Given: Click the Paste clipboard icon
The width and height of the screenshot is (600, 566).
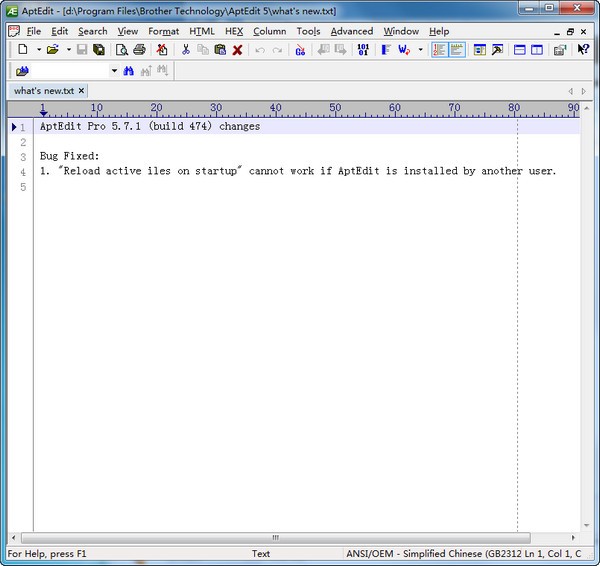Looking at the screenshot, I should tap(220, 50).
